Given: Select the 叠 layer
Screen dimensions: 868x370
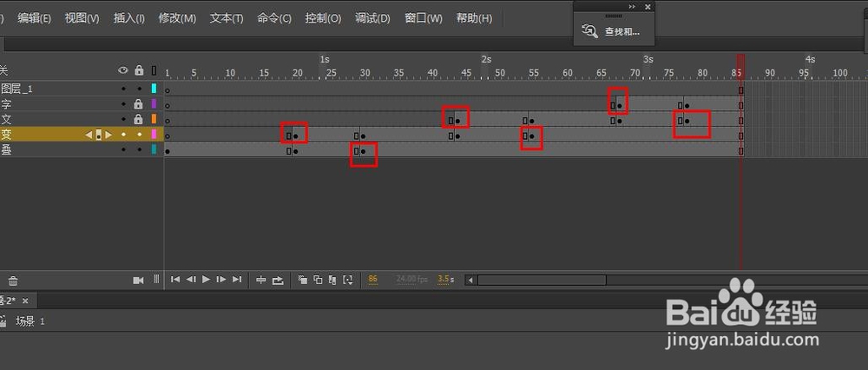Looking at the screenshot, I should click(x=6, y=149).
